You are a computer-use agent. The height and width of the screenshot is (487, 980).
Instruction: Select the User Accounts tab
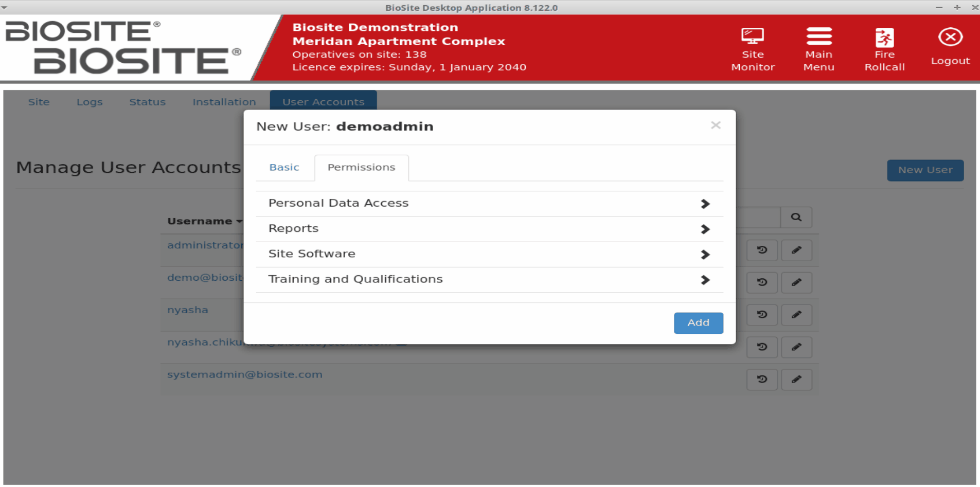(x=323, y=101)
